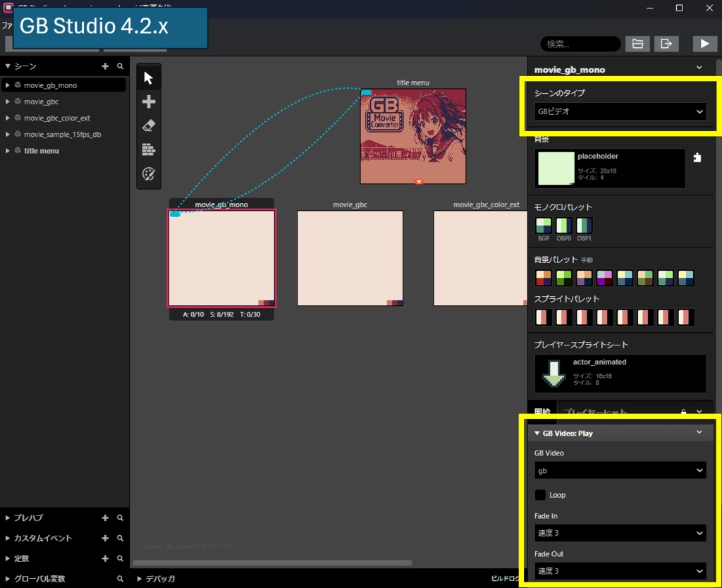Run the game with play button
722x588 pixels.
[704, 44]
